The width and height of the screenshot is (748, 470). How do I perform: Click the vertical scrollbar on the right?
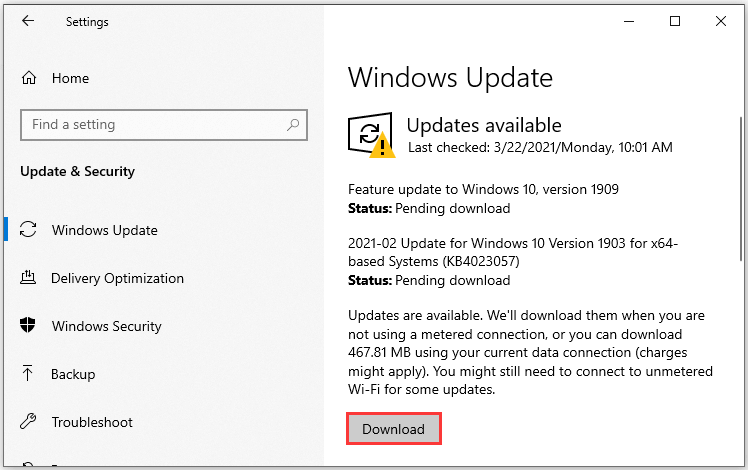tap(741, 188)
